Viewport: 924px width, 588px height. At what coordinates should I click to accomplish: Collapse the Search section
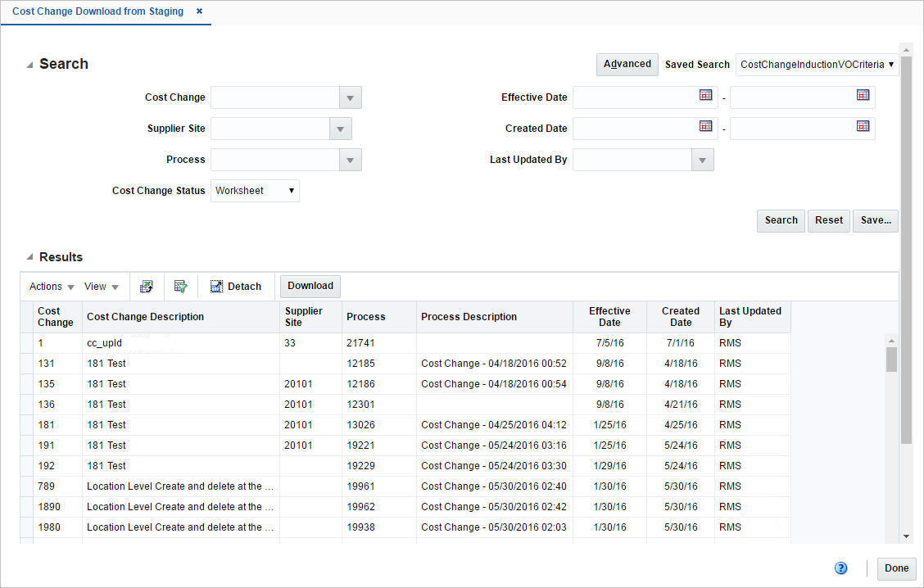click(29, 63)
